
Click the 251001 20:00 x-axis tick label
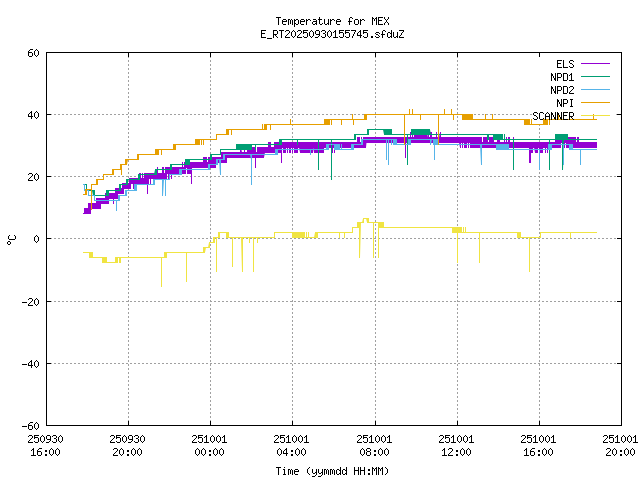tap(621, 445)
